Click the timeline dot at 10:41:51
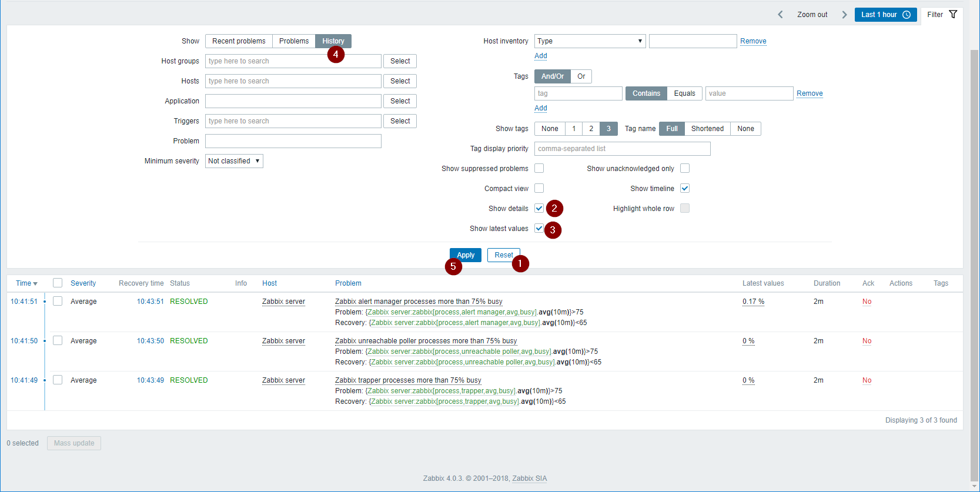 [45, 302]
